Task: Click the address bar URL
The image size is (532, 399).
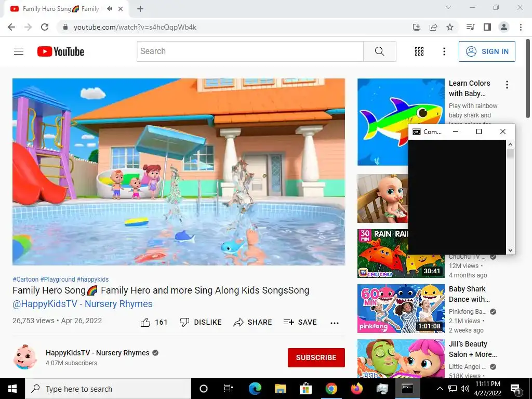Action: (135, 27)
